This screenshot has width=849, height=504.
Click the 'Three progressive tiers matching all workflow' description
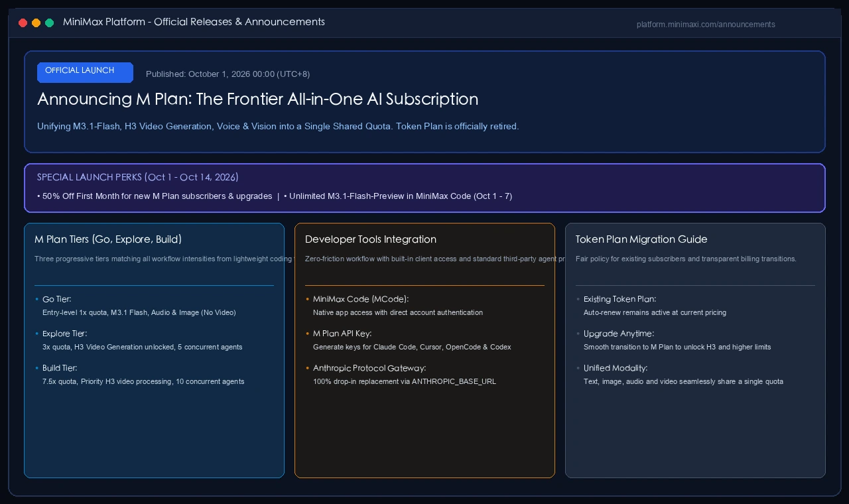[163, 259]
